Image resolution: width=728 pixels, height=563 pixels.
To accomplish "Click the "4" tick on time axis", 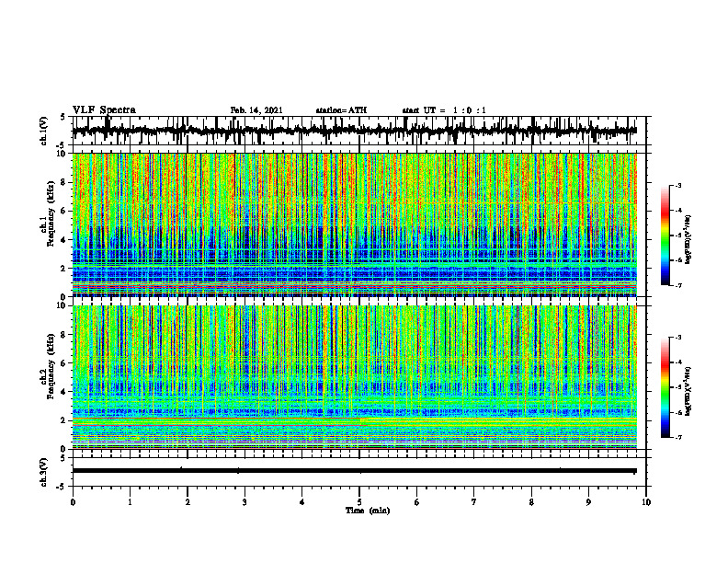I will coord(302,502).
